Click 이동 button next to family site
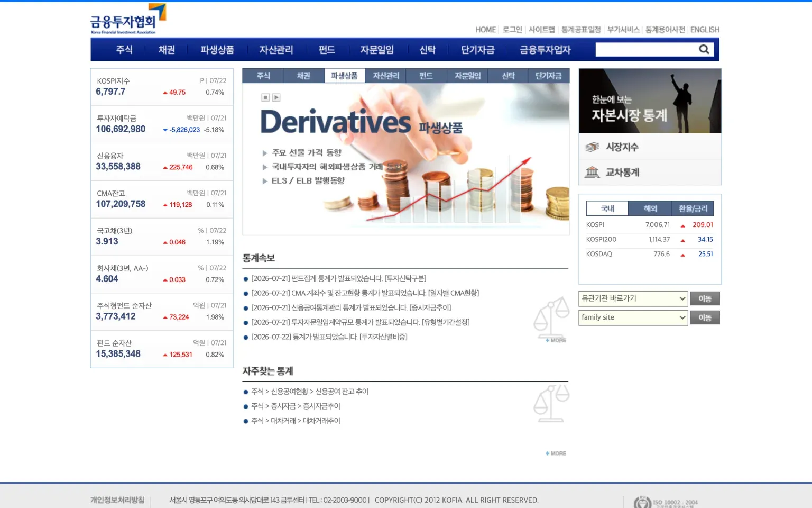This screenshot has width=812, height=508. pos(705,317)
